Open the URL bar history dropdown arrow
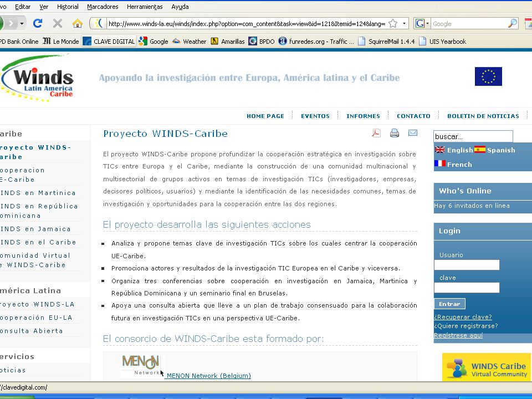 click(404, 23)
